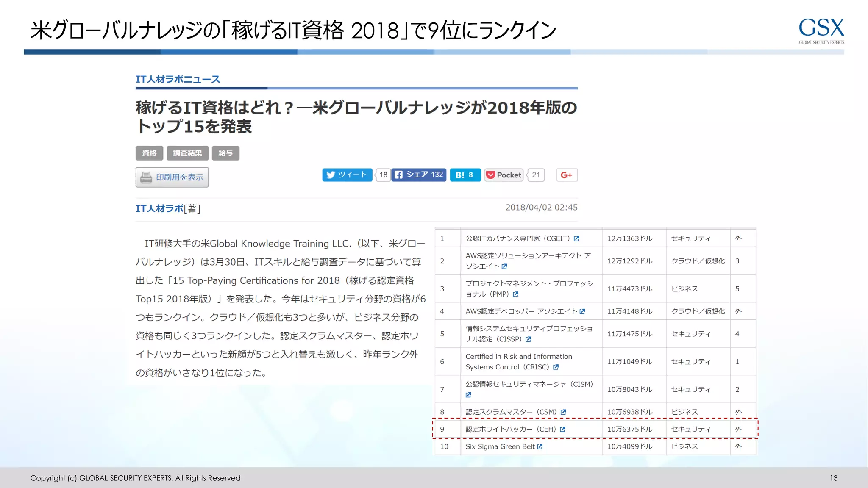This screenshot has width=868, height=488.
Task: Click the external link icon next to CGEIT
Action: tap(576, 238)
